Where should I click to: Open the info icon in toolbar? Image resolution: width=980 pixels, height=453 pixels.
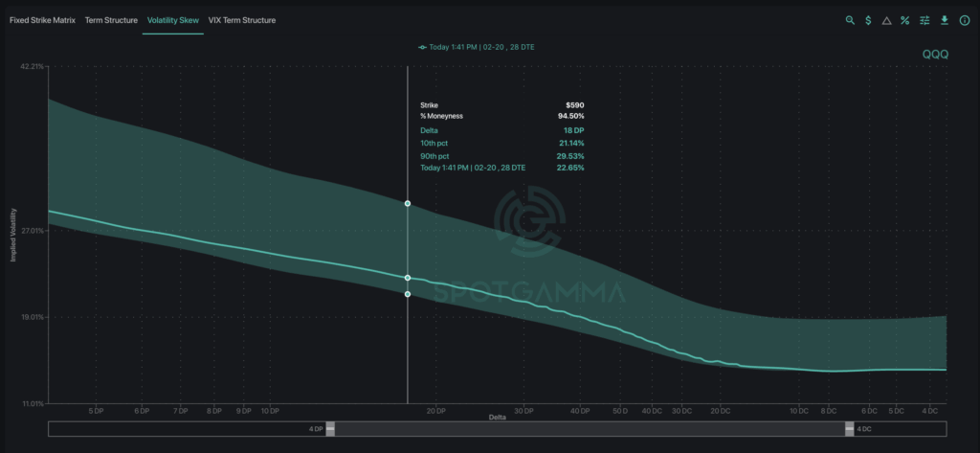tap(964, 20)
